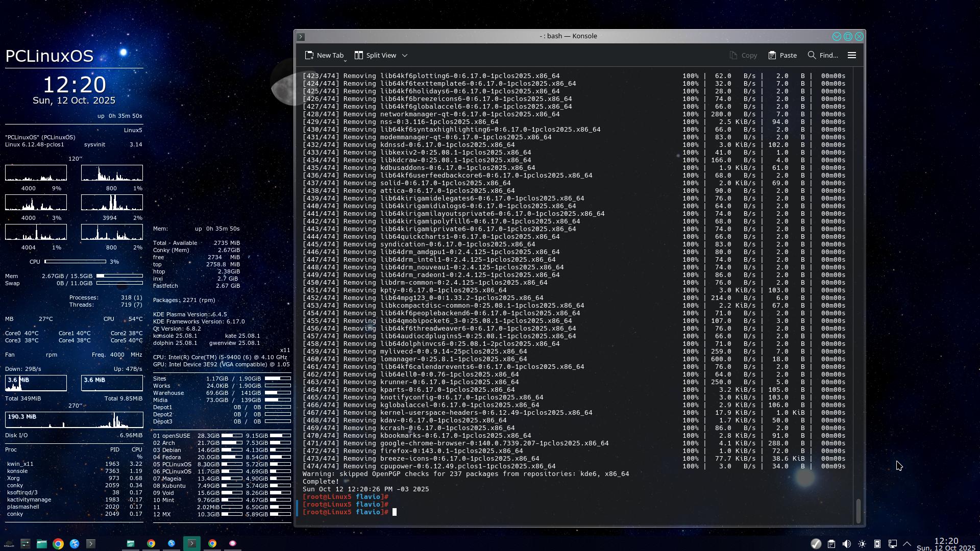Open the pinned file manager folder icon
This screenshot has height=551, width=980.
(x=42, y=544)
